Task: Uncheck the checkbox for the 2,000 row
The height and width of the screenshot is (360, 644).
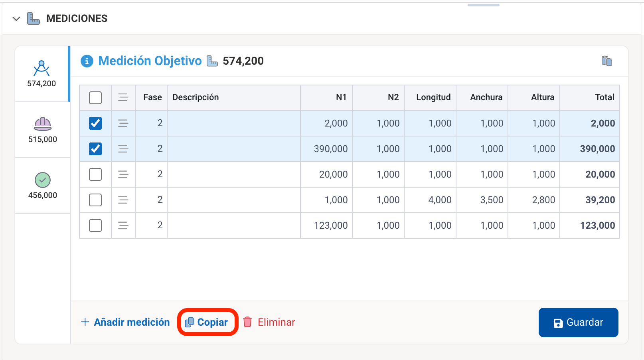Action: [95, 123]
